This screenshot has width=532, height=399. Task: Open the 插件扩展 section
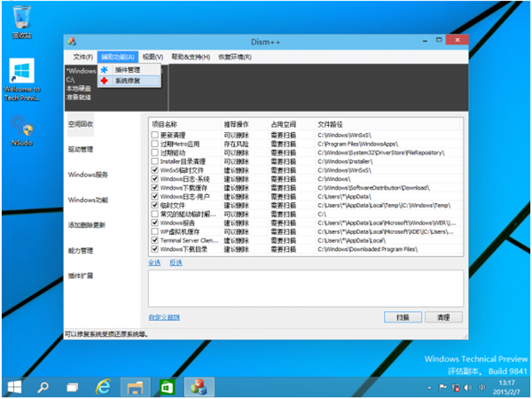[x=81, y=276]
